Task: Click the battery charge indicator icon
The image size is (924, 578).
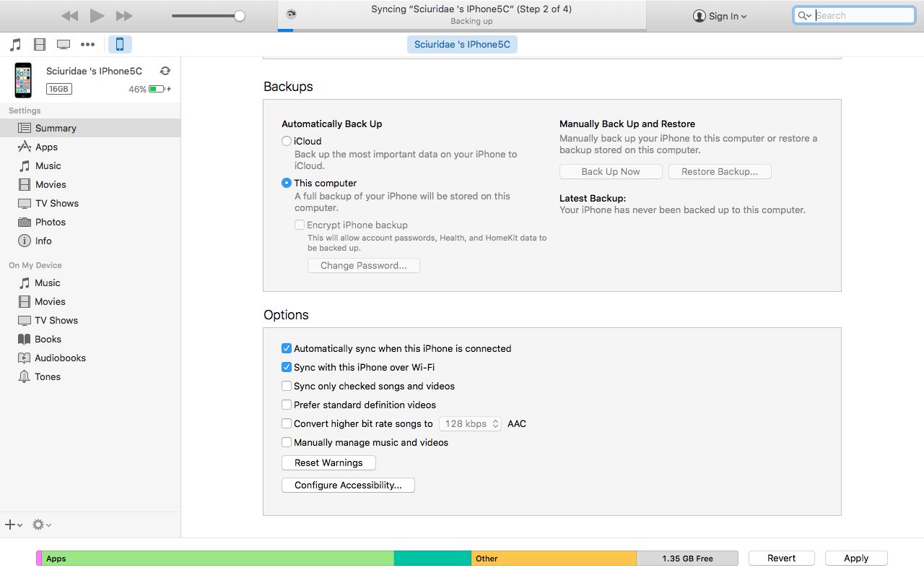Action: pos(159,89)
